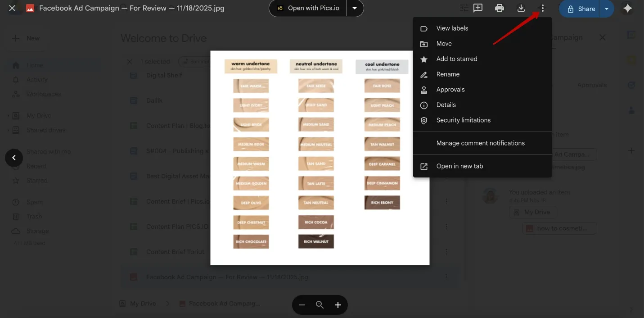
Task: Clear the '1 selected' selection X
Action: pyautogui.click(x=130, y=62)
